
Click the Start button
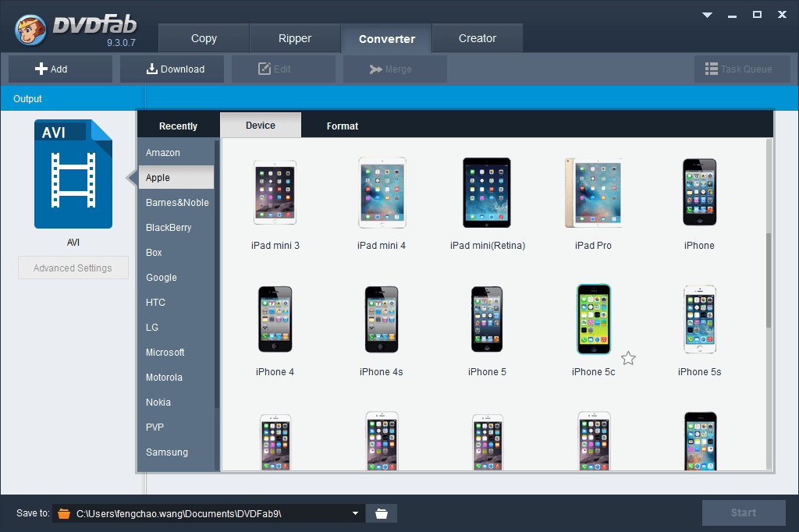coord(744,512)
